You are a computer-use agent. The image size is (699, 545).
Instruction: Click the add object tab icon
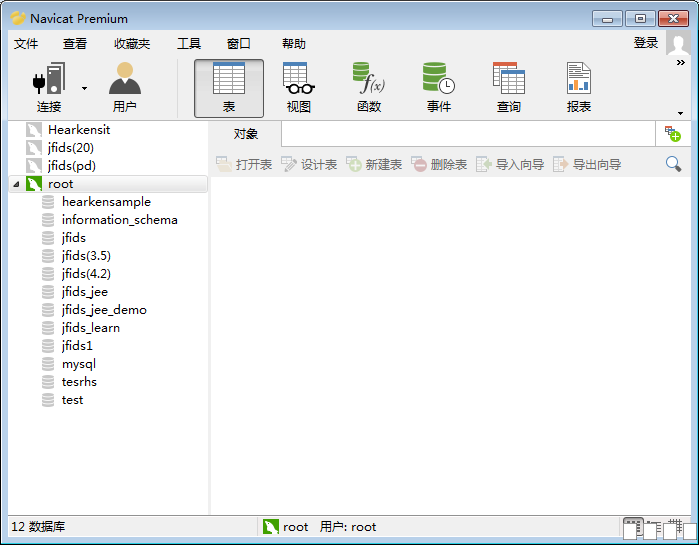click(672, 134)
